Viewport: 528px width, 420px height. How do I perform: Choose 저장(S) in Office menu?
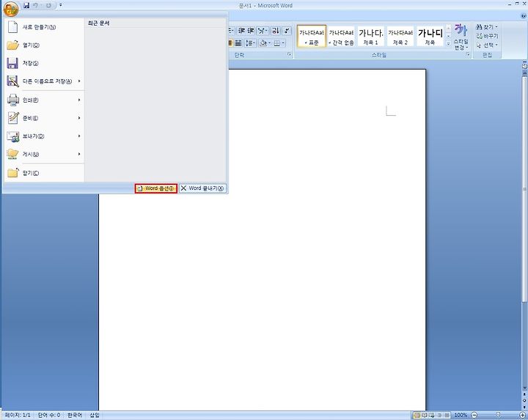point(44,63)
